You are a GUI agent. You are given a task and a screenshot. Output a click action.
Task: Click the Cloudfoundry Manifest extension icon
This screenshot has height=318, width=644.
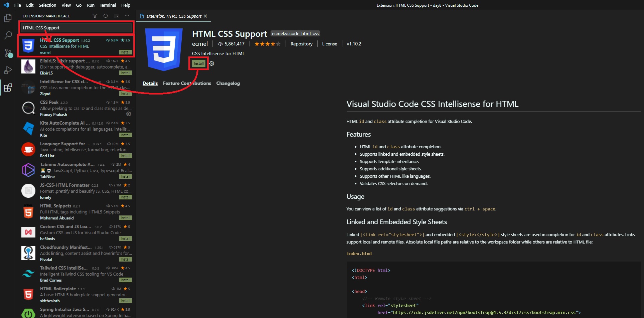tap(28, 253)
